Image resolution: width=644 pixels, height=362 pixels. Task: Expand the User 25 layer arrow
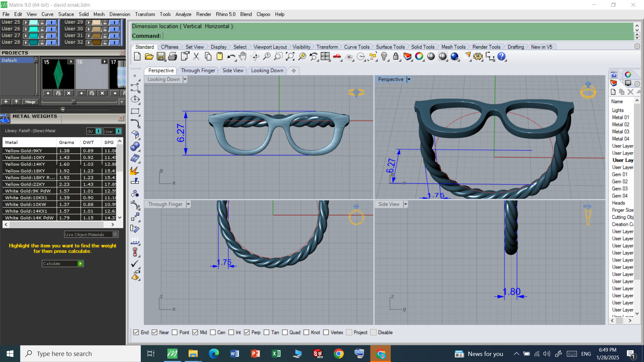[25, 22]
